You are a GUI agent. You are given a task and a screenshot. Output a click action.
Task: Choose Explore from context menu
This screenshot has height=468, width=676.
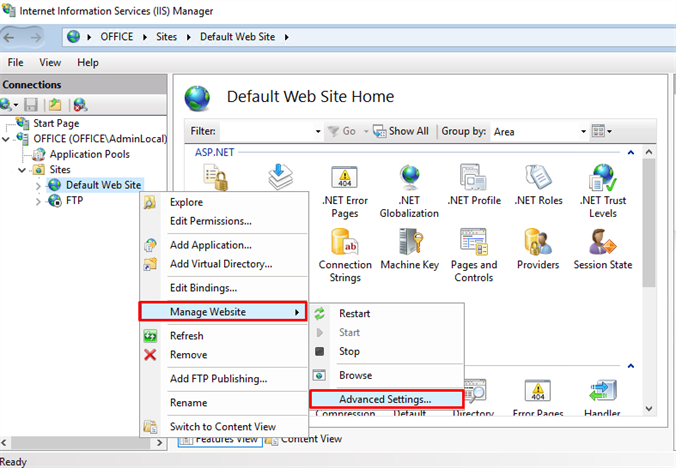(224, 202)
